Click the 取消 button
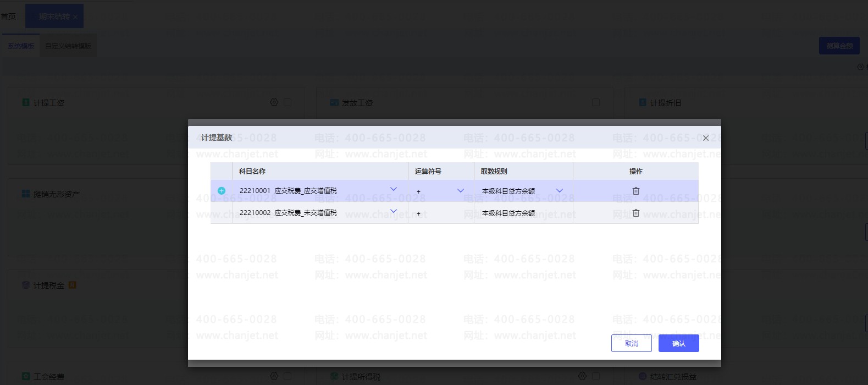This screenshot has height=385, width=868. click(x=632, y=343)
